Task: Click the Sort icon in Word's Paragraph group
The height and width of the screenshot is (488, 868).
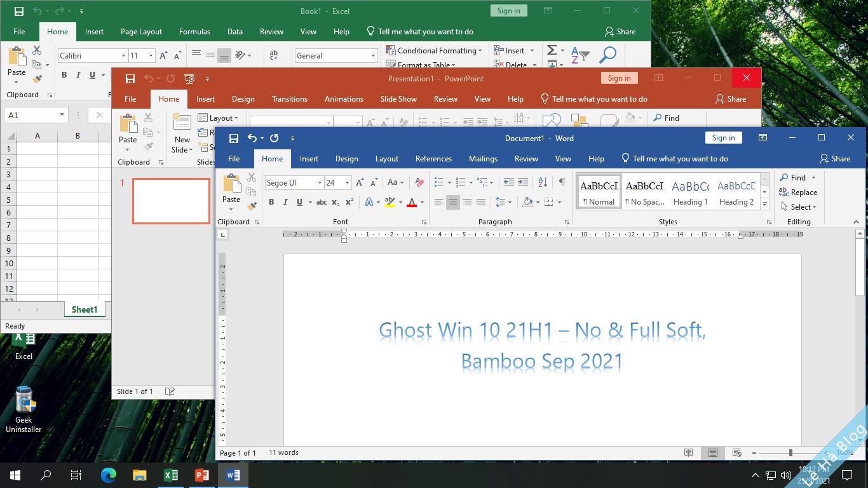Action: point(542,182)
